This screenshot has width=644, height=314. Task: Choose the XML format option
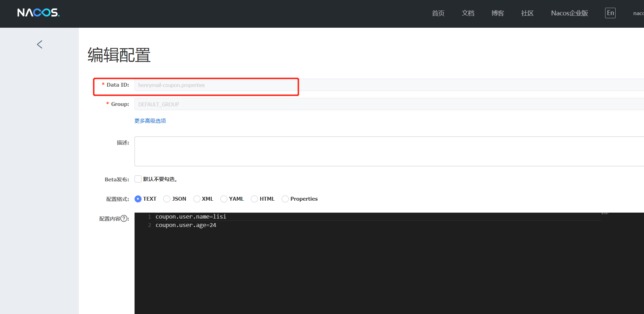(197, 199)
